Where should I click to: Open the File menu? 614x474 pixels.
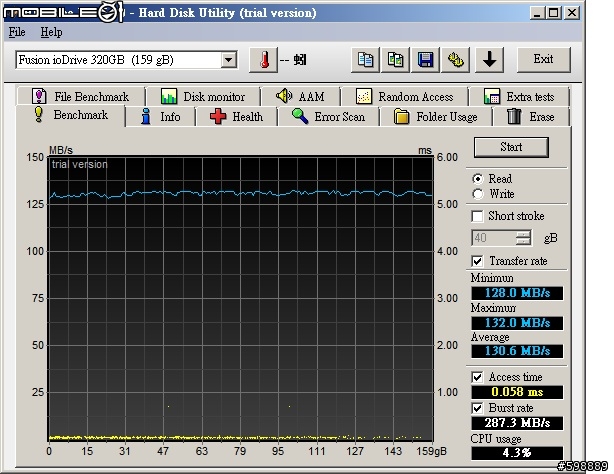click(17, 32)
